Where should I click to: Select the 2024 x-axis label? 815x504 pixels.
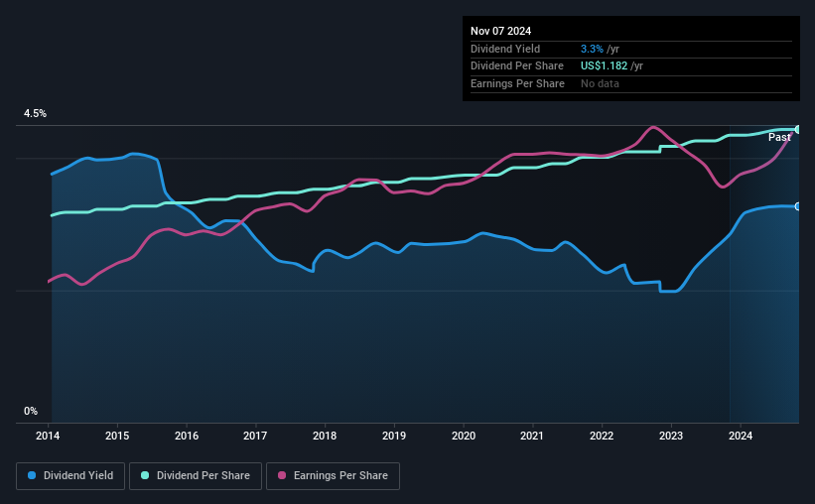click(x=741, y=436)
